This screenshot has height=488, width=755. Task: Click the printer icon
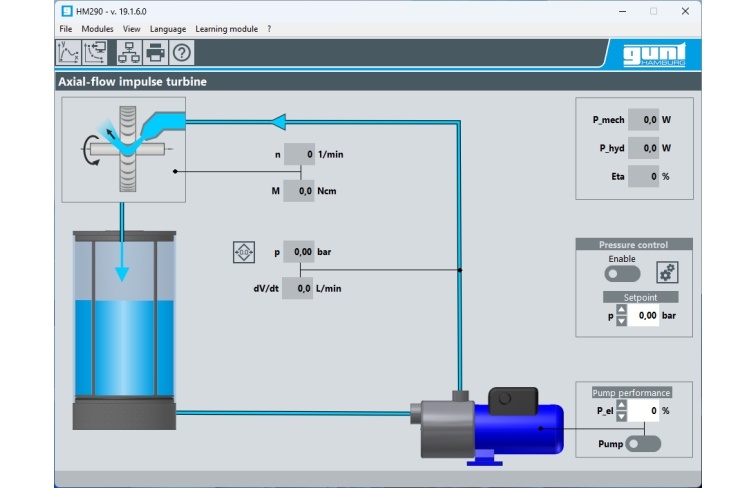[x=155, y=53]
